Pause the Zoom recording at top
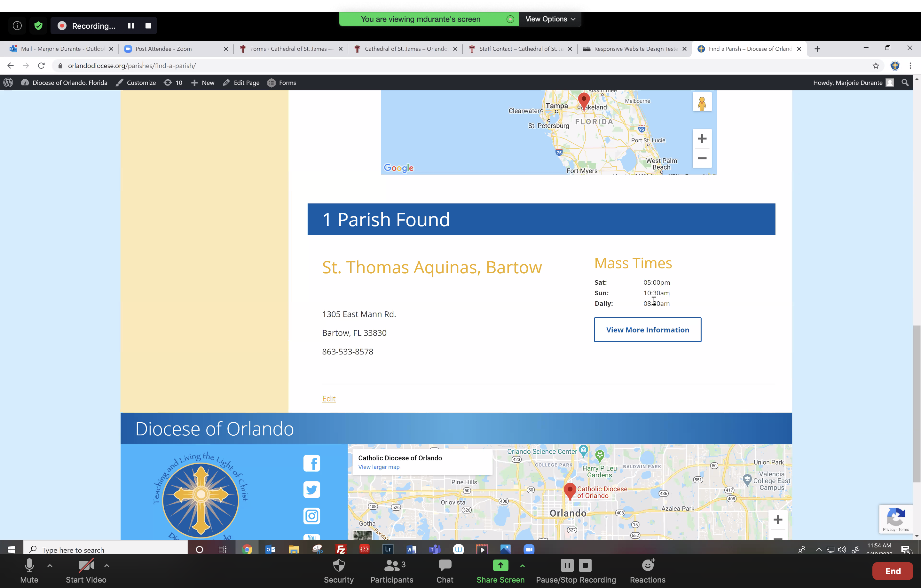Viewport: 921px width, 588px height. (x=131, y=26)
